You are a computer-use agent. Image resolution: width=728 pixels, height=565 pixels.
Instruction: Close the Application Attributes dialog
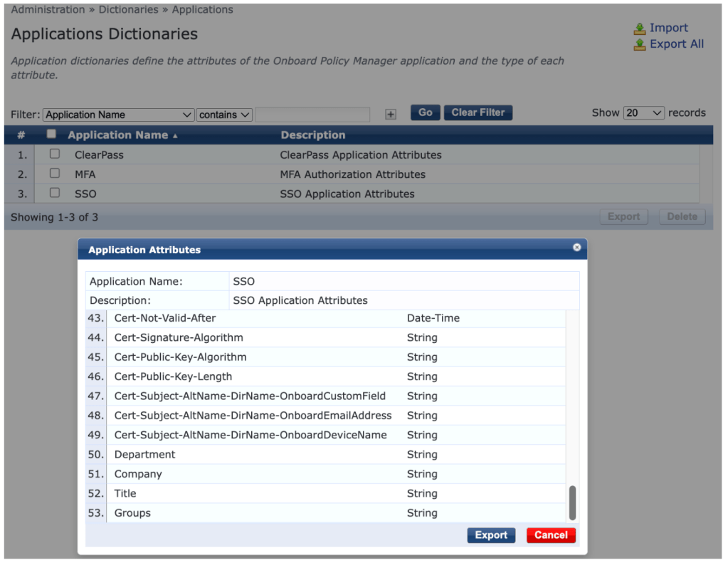(576, 248)
